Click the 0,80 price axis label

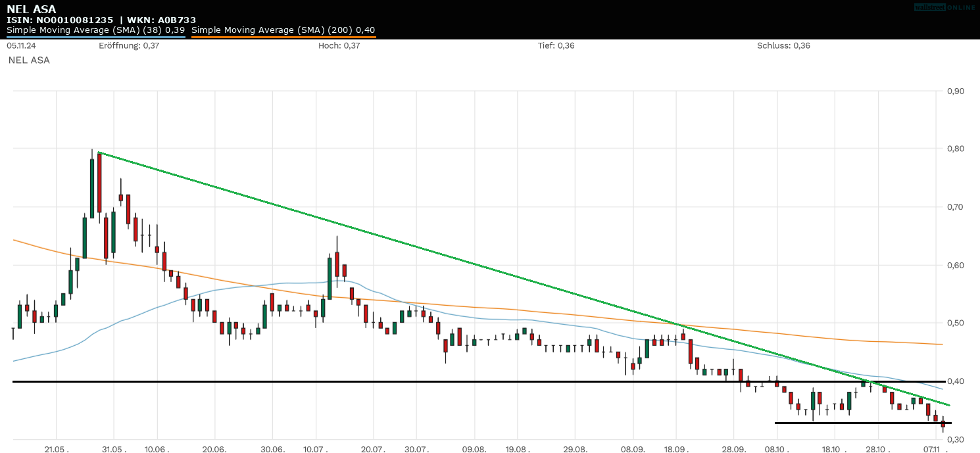(x=955, y=149)
